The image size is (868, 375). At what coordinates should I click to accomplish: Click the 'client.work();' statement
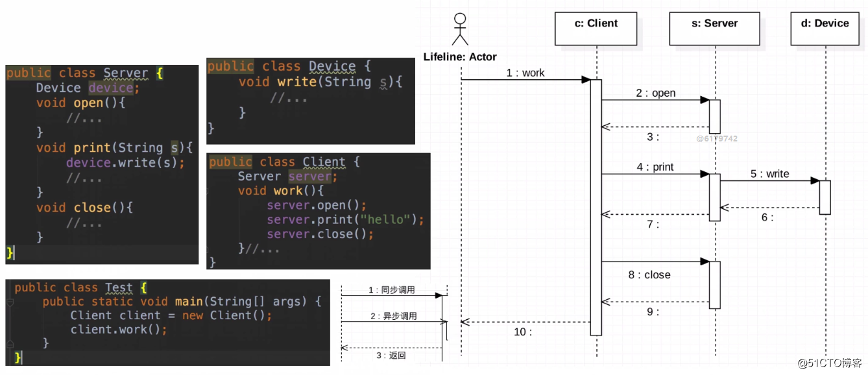[119, 330]
